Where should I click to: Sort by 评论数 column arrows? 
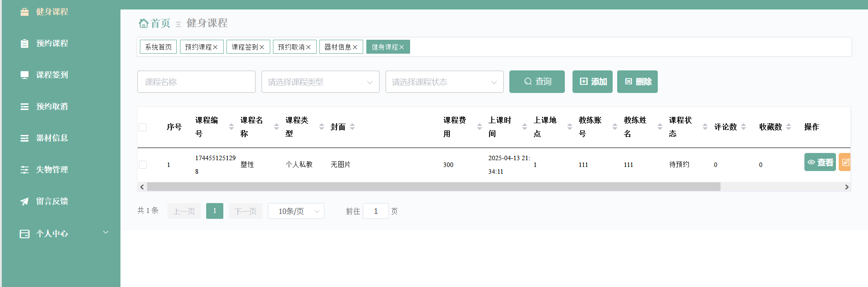click(x=743, y=127)
